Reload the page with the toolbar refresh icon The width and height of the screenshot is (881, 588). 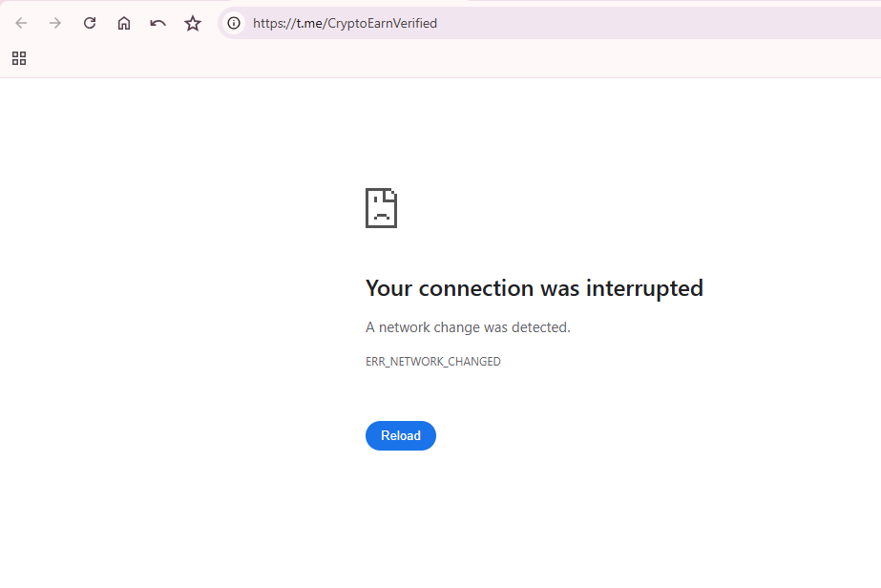click(90, 23)
